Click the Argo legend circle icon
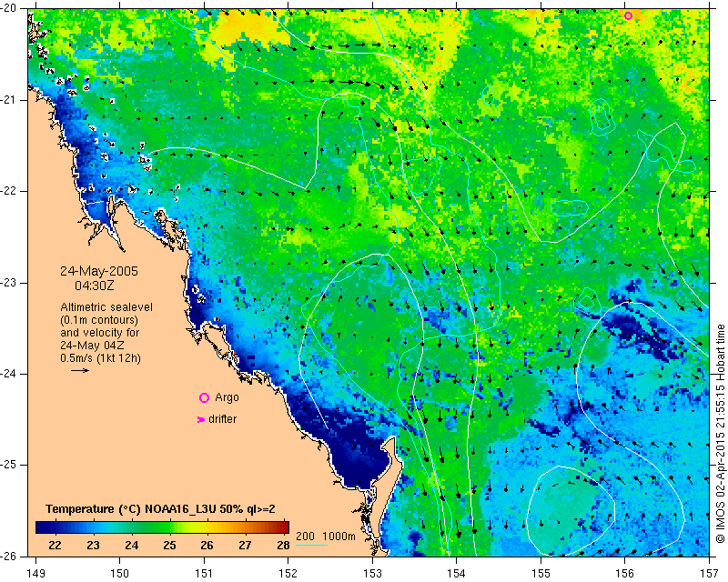This screenshot has height=582, width=728. coord(204,397)
